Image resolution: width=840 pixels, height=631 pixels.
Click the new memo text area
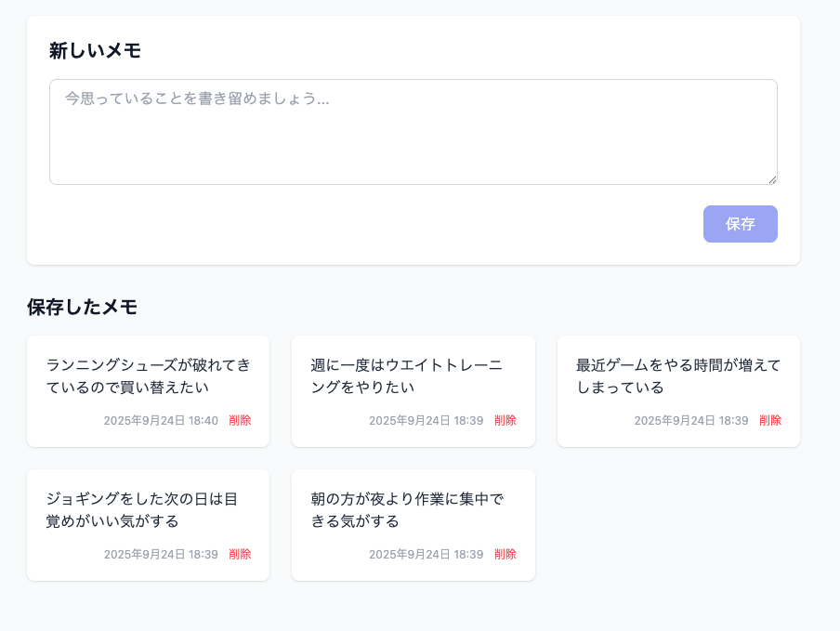(x=413, y=132)
